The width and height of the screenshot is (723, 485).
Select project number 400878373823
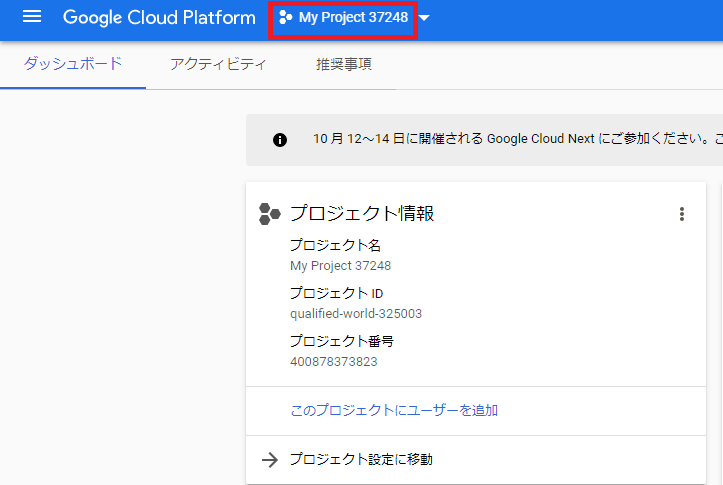(x=334, y=362)
